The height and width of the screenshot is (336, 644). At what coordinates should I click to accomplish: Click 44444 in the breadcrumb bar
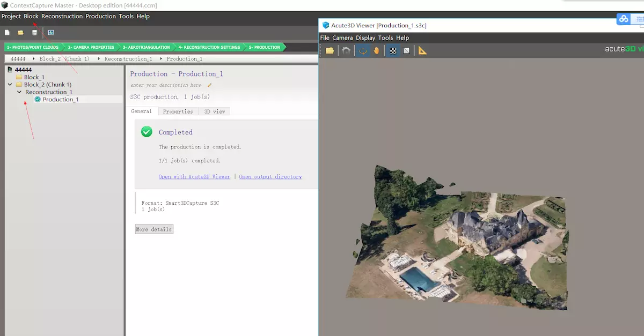pyautogui.click(x=18, y=59)
